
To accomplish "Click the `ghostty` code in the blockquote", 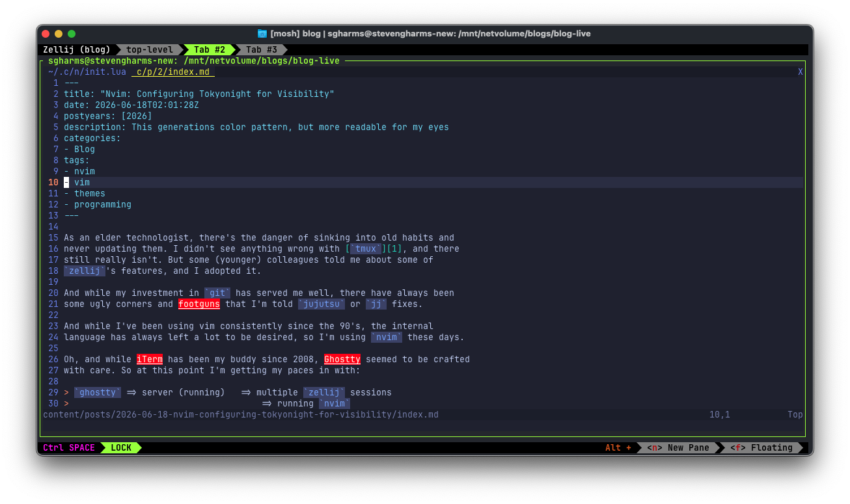I will 98,392.
